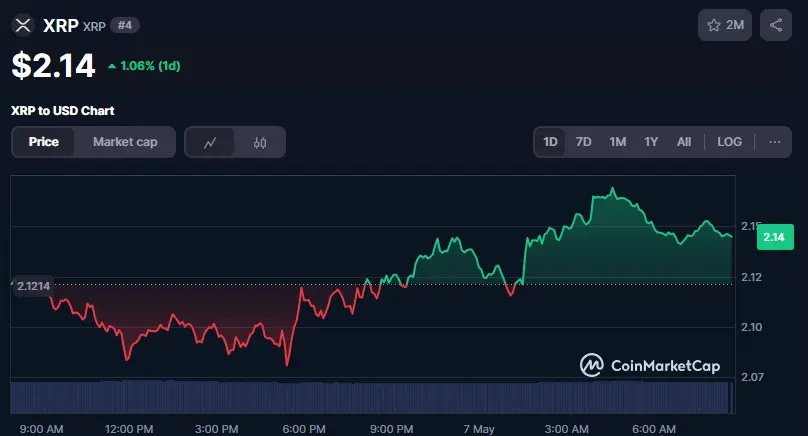The height and width of the screenshot is (436, 808).
Task: Click the 2.1214 opening price label
Action: [32, 286]
